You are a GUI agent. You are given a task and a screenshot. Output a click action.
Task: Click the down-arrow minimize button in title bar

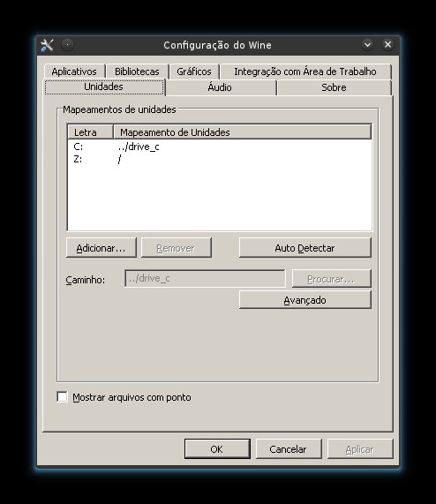(367, 44)
